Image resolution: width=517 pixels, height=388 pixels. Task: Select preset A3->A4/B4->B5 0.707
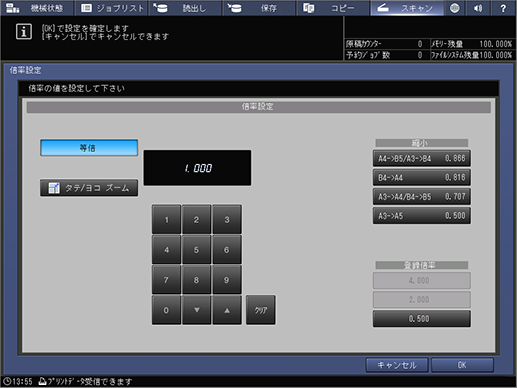(x=422, y=196)
